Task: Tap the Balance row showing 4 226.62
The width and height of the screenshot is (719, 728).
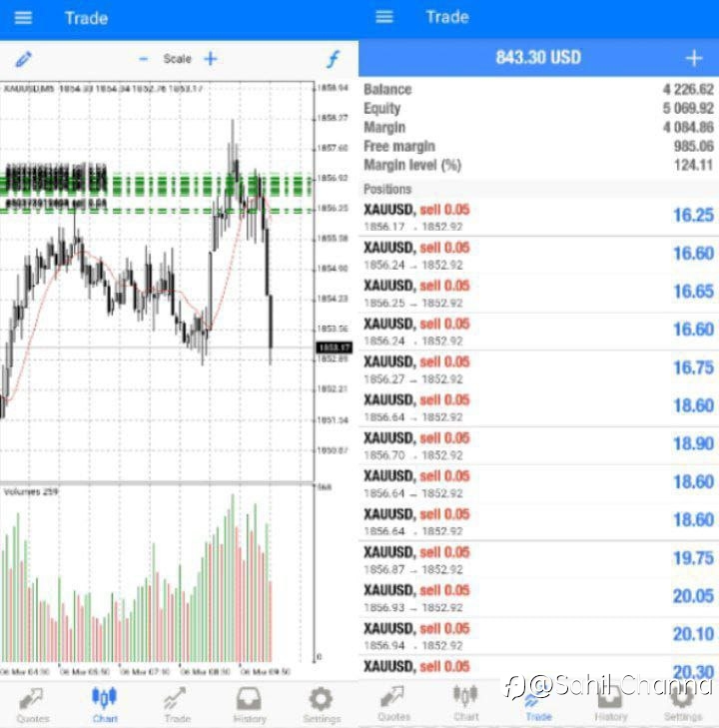Action: [x=539, y=89]
